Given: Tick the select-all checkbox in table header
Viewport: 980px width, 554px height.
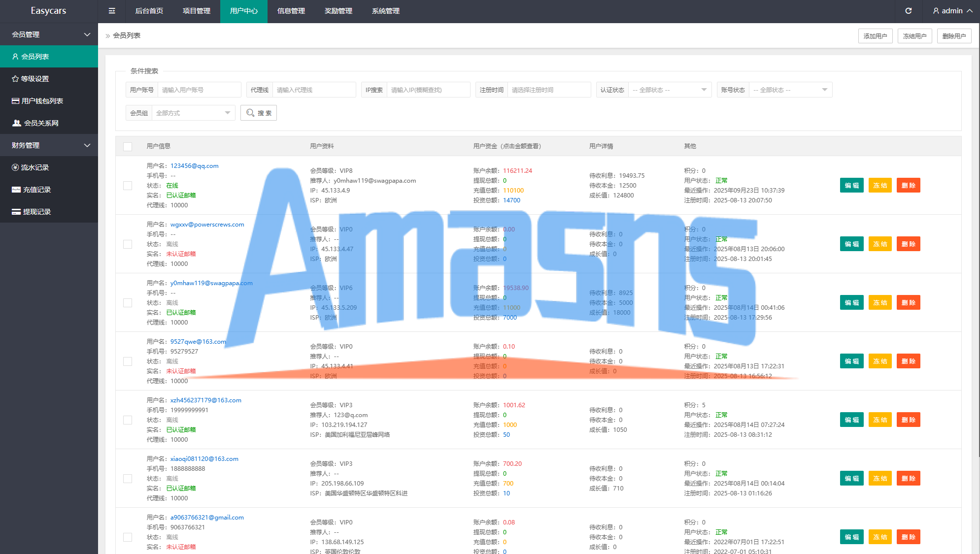Looking at the screenshot, I should [x=128, y=146].
